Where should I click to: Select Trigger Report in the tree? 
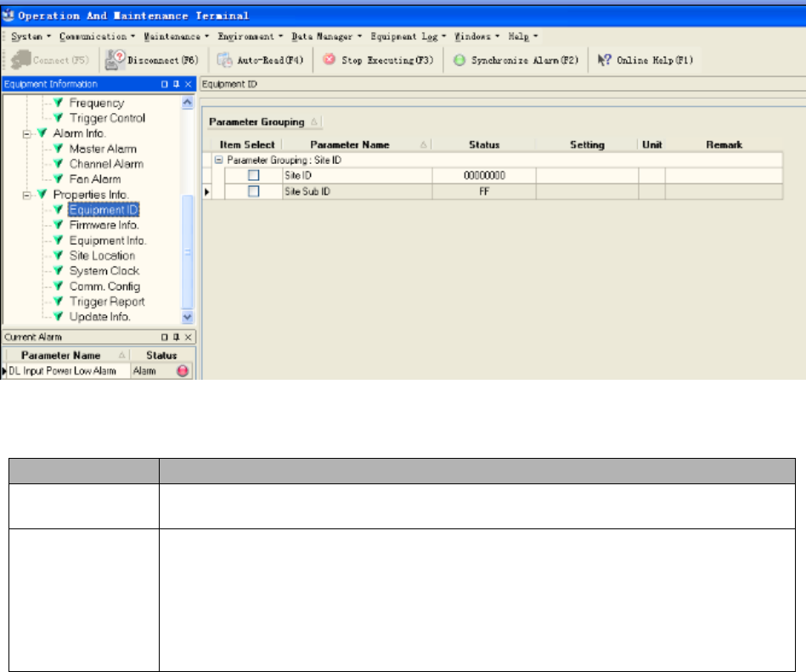107,302
